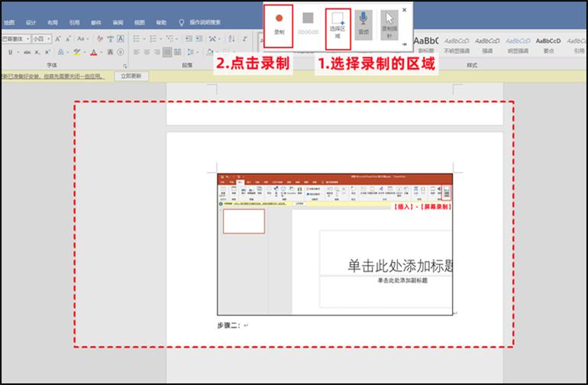Apply character shading icon
Viewport: 588px width, 385px height.
[110, 52]
